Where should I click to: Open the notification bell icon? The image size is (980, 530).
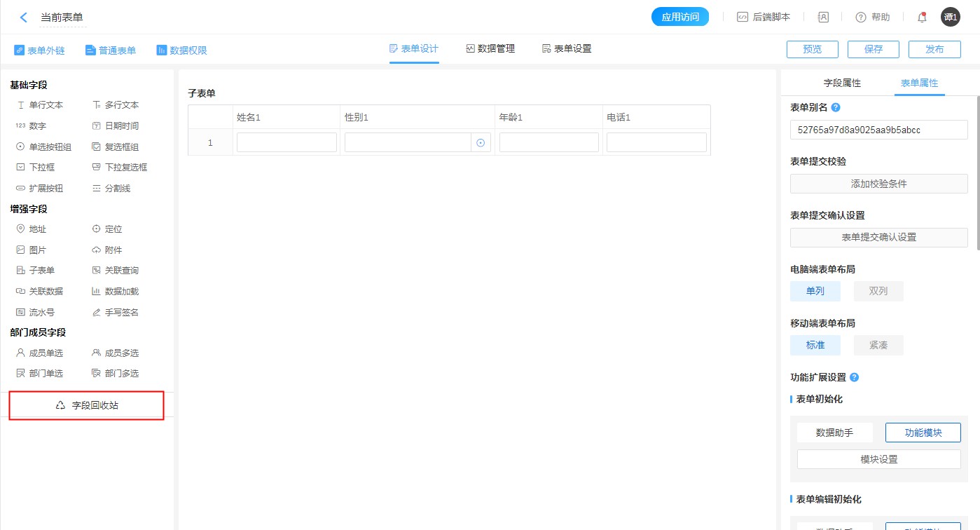922,18
